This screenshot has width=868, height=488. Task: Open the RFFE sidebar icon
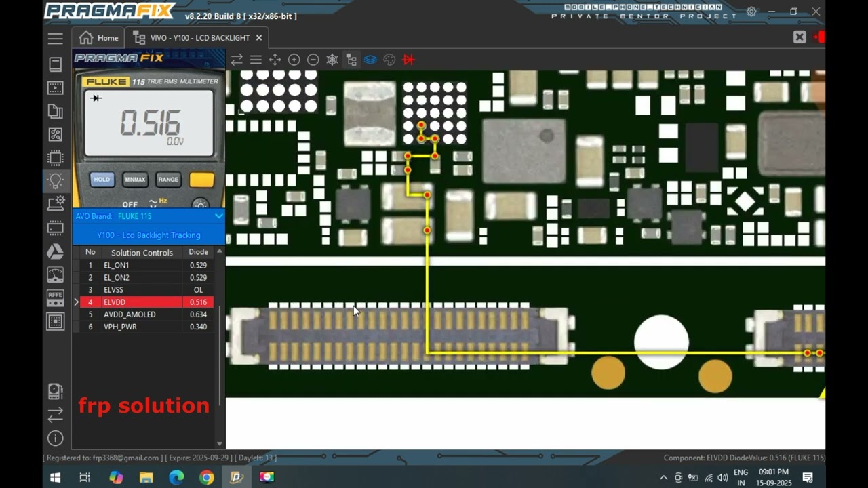(56, 297)
